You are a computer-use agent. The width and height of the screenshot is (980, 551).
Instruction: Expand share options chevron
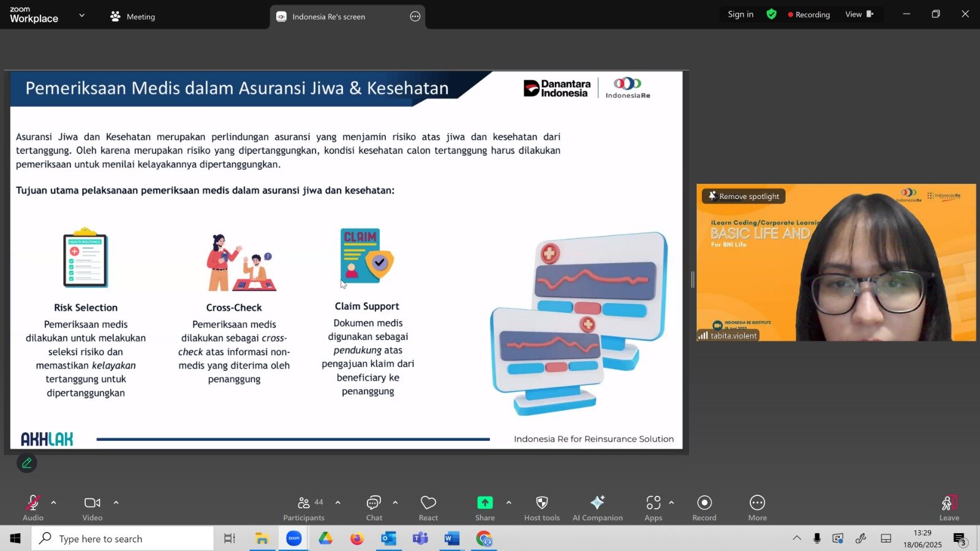click(x=508, y=503)
